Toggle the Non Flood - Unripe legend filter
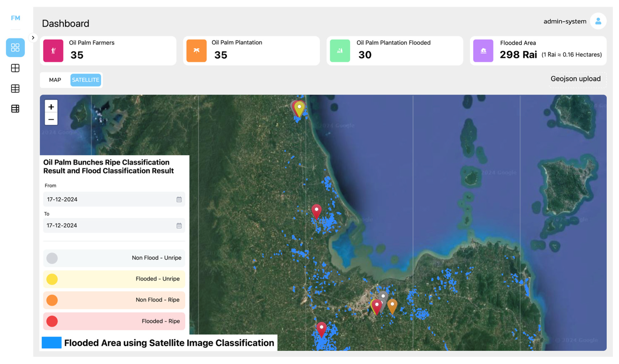619x364 pixels. click(x=114, y=258)
